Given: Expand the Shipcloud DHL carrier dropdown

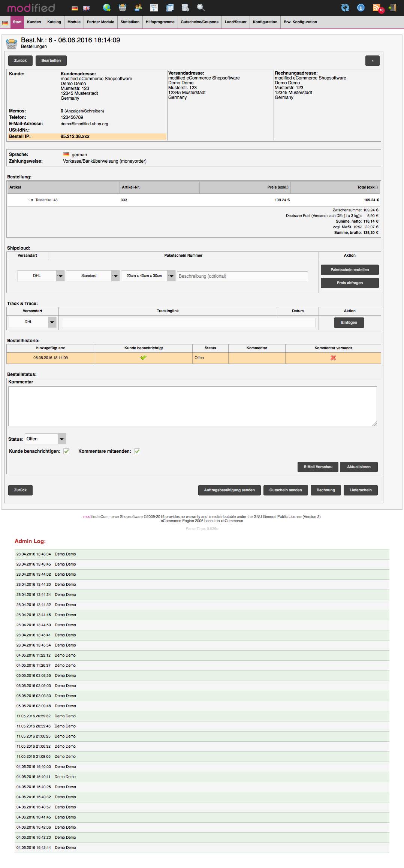Looking at the screenshot, I should click(x=41, y=276).
